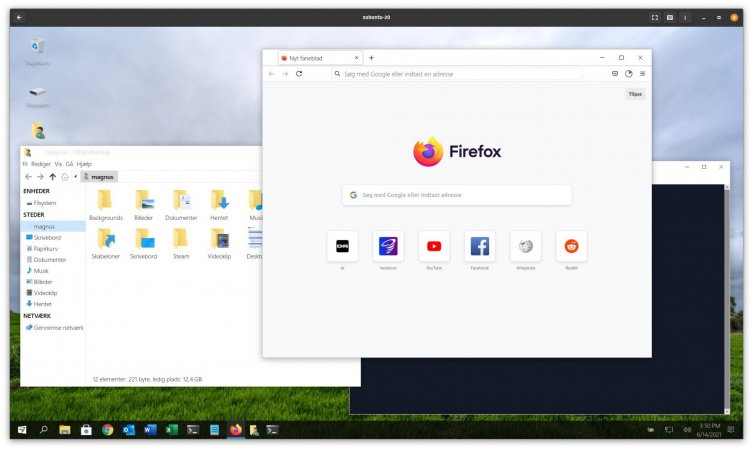
Task: Open the Pocket icon in Firefox toolbar
Action: (615, 74)
